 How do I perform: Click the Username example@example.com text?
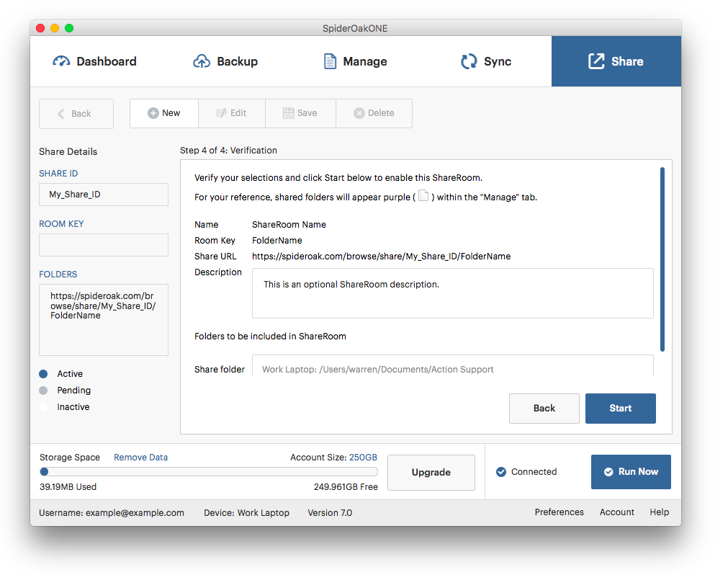tap(112, 513)
